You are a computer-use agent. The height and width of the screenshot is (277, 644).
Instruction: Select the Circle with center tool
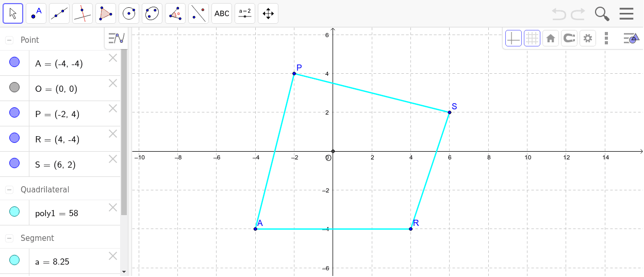click(x=129, y=13)
